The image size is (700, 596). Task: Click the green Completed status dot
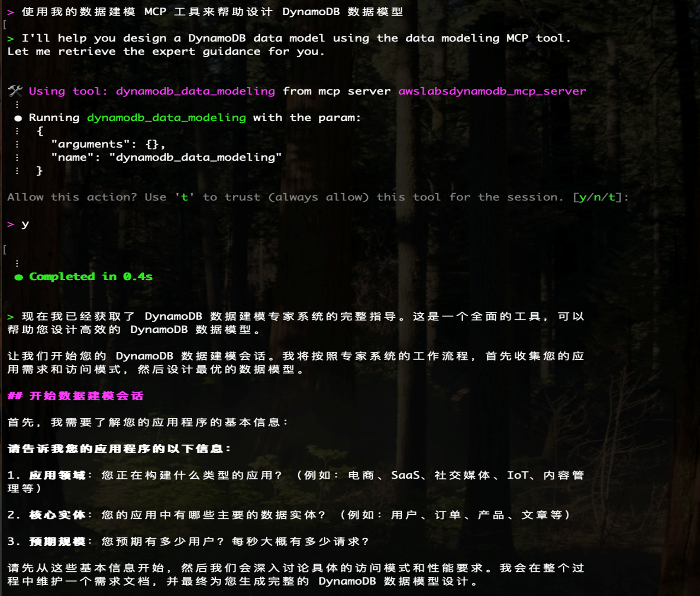coord(19,277)
